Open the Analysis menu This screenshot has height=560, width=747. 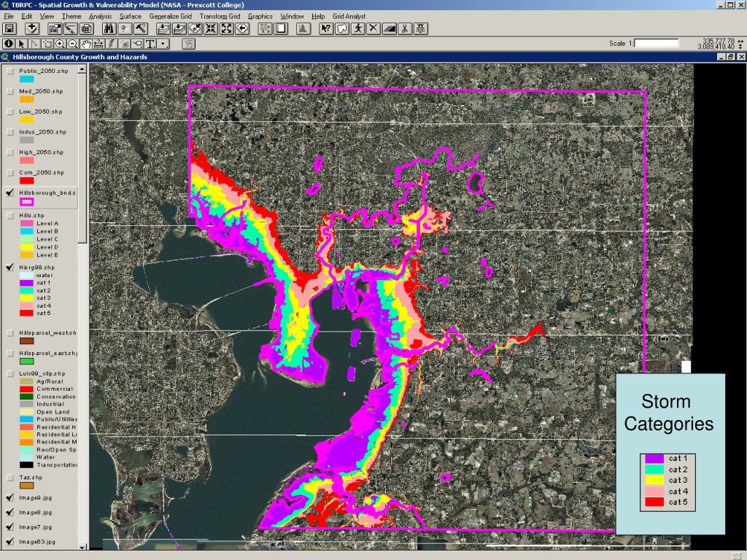tap(100, 16)
